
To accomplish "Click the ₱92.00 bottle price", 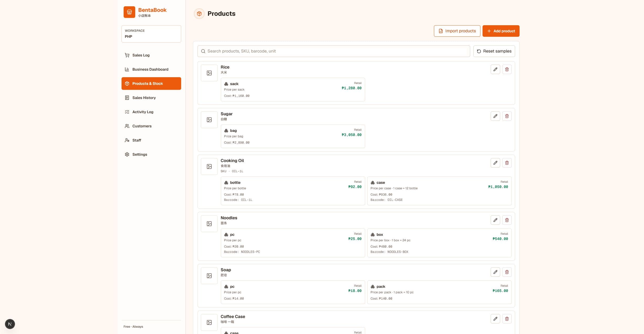I will pos(355,187).
